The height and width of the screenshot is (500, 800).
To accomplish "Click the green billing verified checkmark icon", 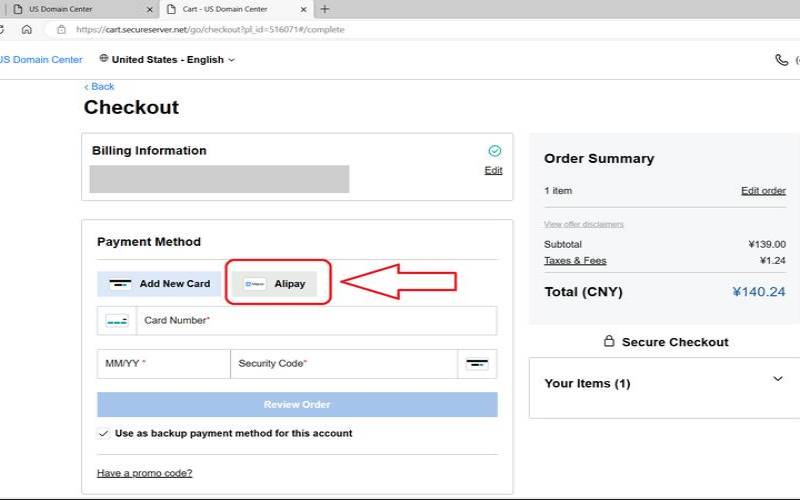I will (494, 151).
